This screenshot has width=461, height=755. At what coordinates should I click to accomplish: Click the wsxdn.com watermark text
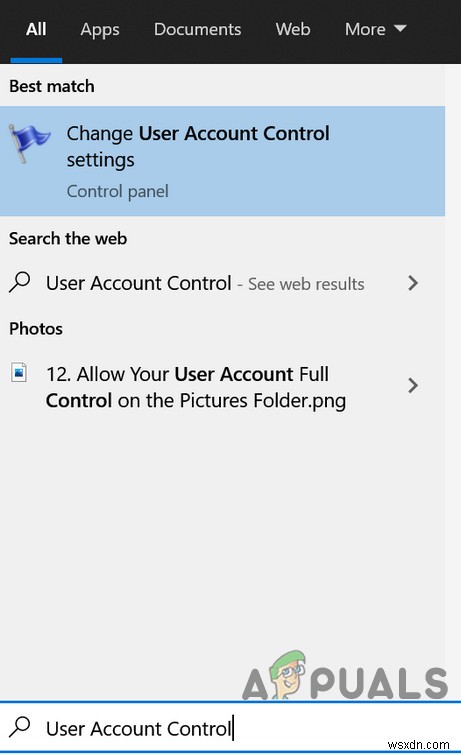(418, 744)
